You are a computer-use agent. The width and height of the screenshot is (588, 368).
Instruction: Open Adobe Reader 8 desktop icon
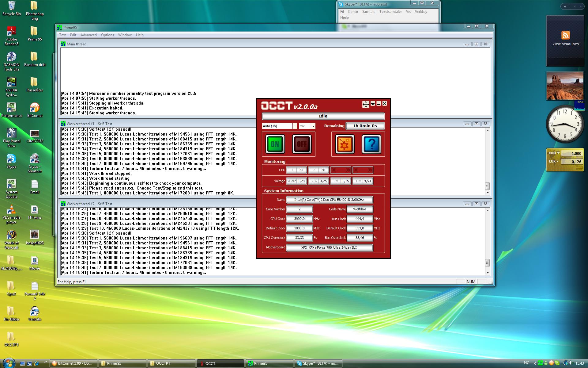pos(12,36)
